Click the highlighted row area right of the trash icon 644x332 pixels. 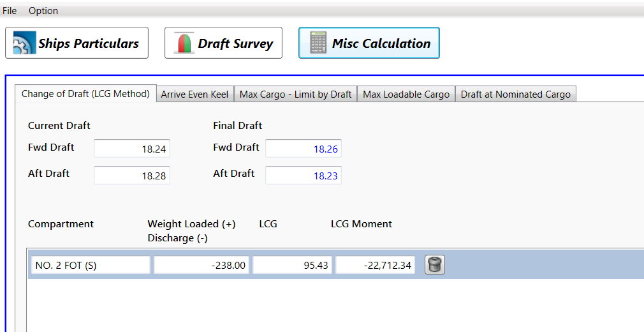[542, 265]
